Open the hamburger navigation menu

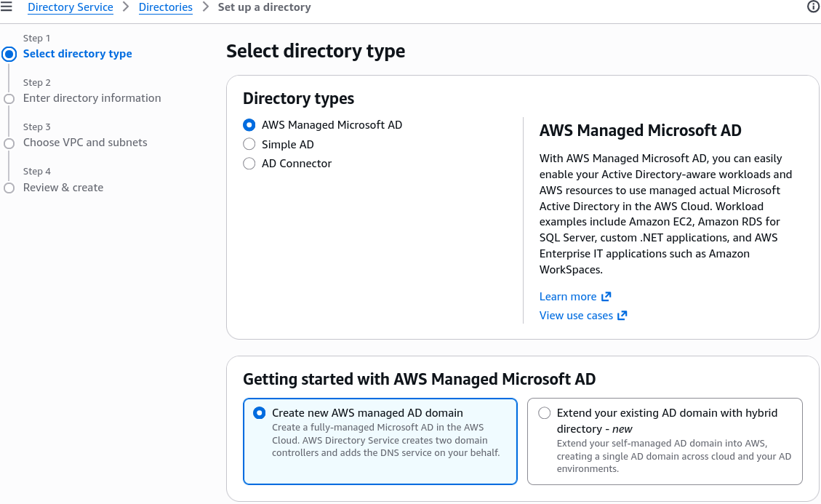click(7, 7)
